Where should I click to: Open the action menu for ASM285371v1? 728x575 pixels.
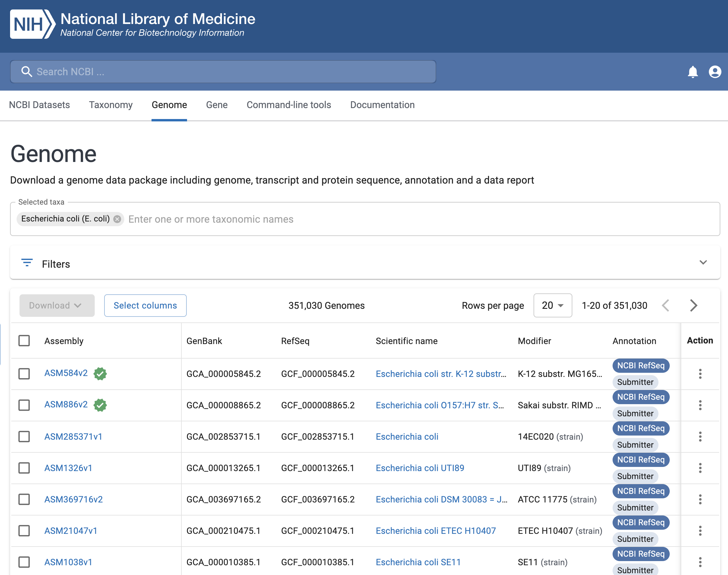[700, 437]
